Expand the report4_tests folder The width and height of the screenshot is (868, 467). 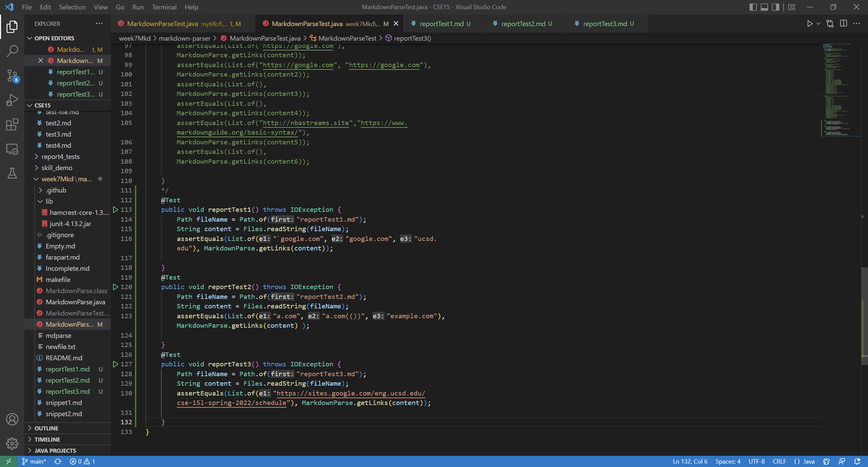(61, 157)
